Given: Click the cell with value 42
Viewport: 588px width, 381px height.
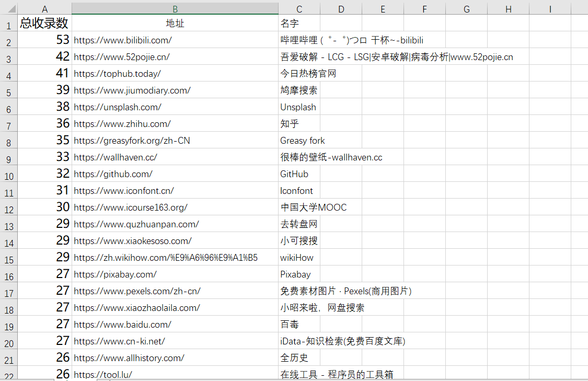Looking at the screenshot, I should point(44,56).
